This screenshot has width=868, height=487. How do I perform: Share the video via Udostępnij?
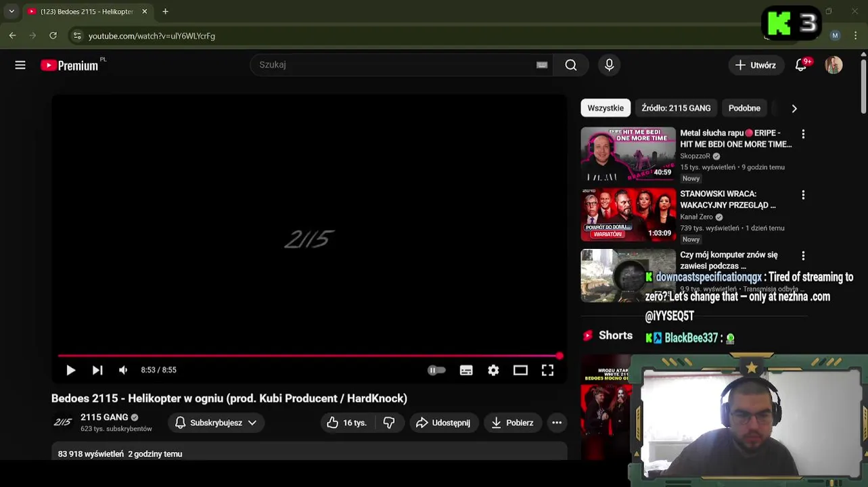pyautogui.click(x=443, y=423)
